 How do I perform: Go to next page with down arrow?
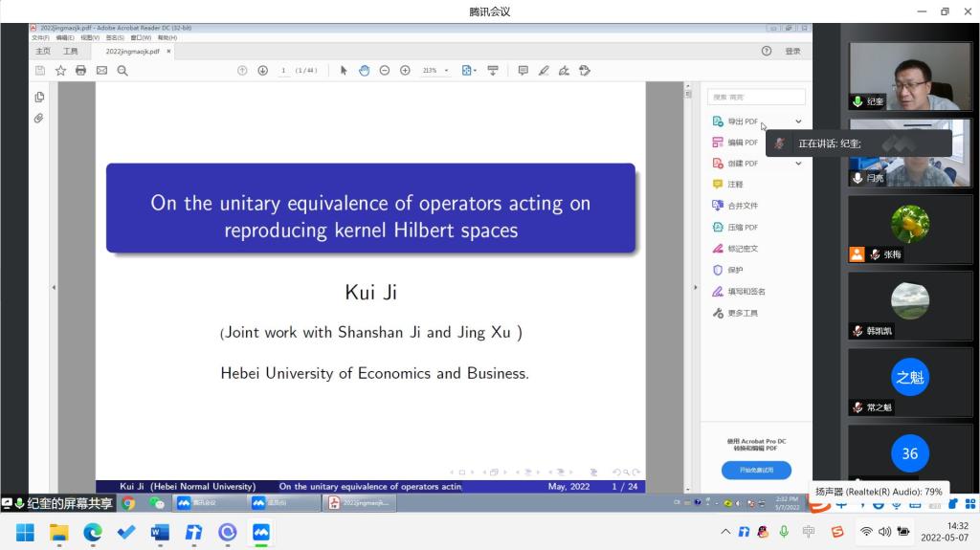(x=262, y=71)
